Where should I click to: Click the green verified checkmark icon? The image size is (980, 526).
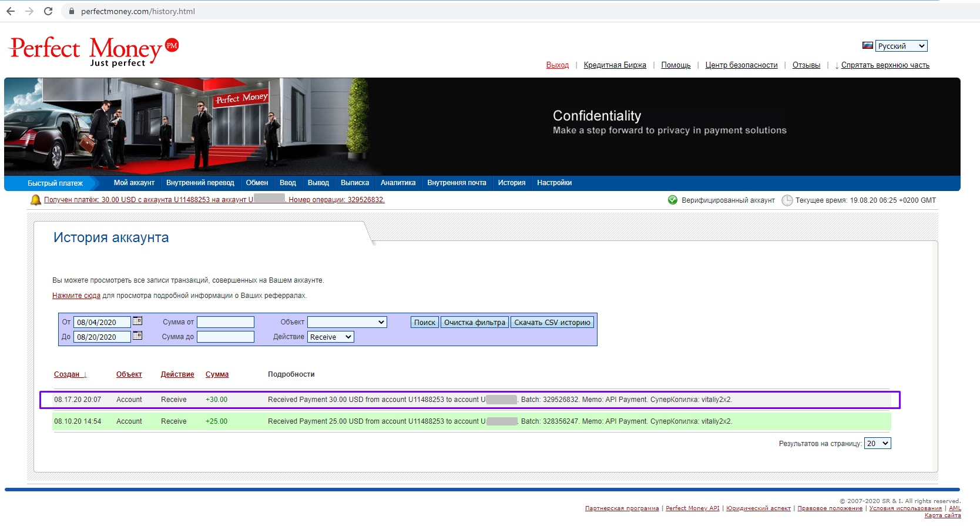(x=673, y=200)
